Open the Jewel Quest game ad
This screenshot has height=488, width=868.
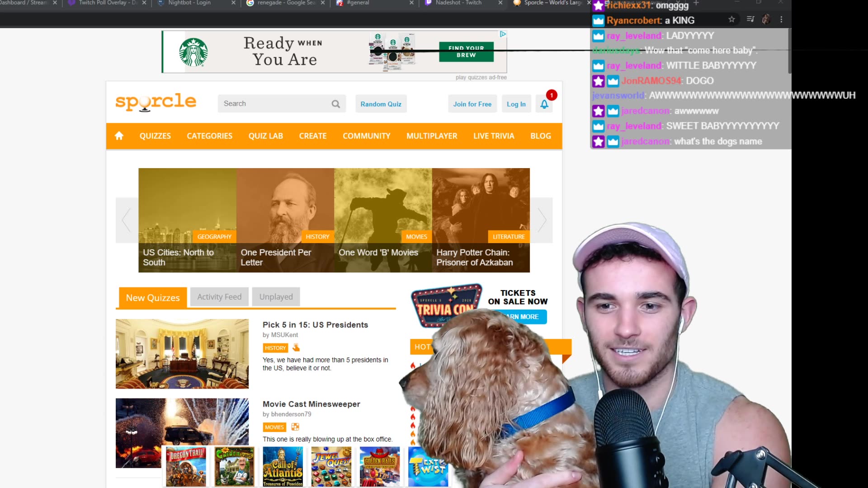click(331, 466)
